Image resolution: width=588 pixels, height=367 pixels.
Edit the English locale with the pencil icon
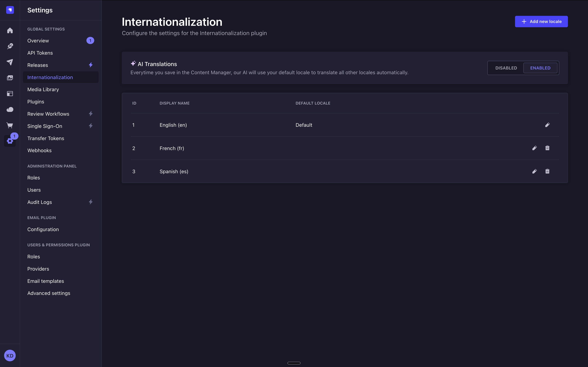(x=547, y=125)
